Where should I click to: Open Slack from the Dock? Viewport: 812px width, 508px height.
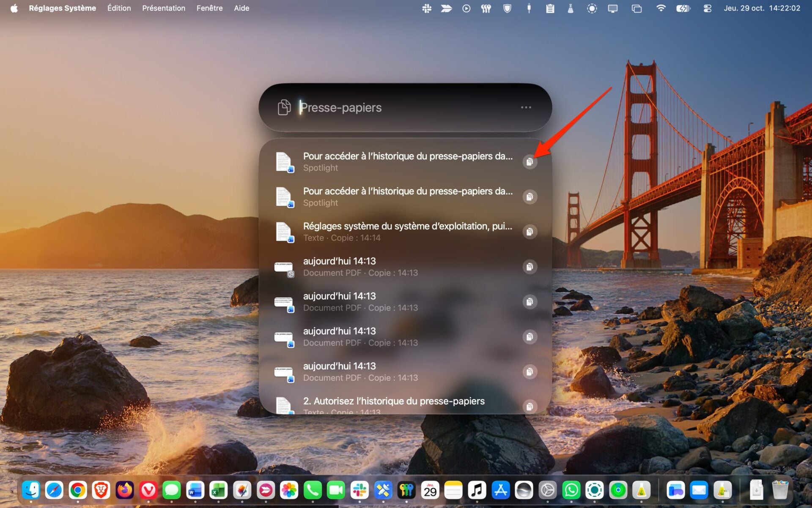point(359,490)
